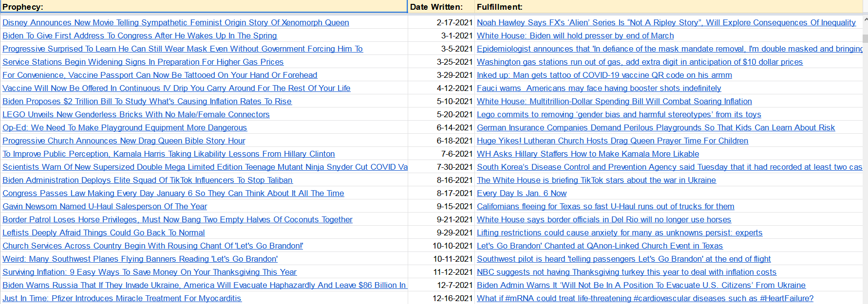Image resolution: width=868 pixels, height=304 pixels.
Task: Open Biden Warns Russia prophecy link
Action: pyautogui.click(x=205, y=285)
